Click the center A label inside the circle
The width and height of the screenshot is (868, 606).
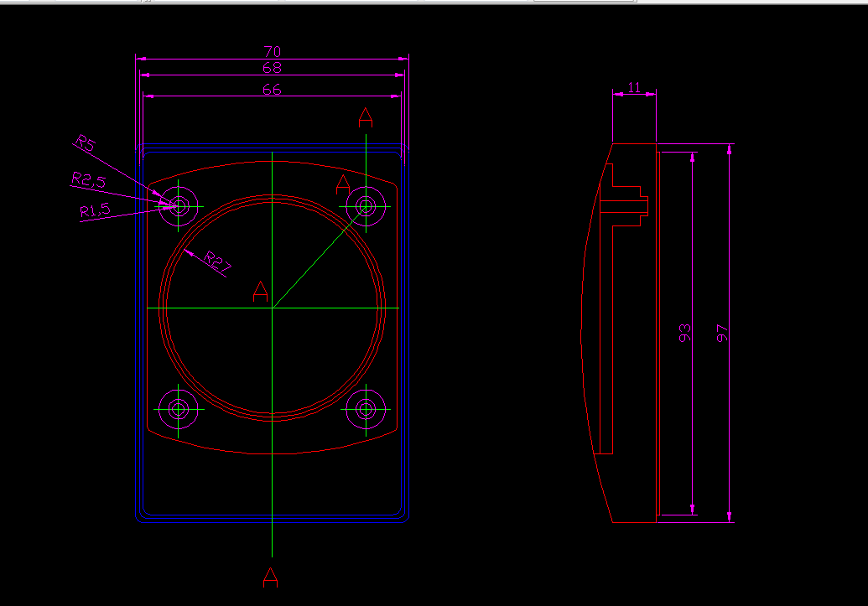point(260,293)
